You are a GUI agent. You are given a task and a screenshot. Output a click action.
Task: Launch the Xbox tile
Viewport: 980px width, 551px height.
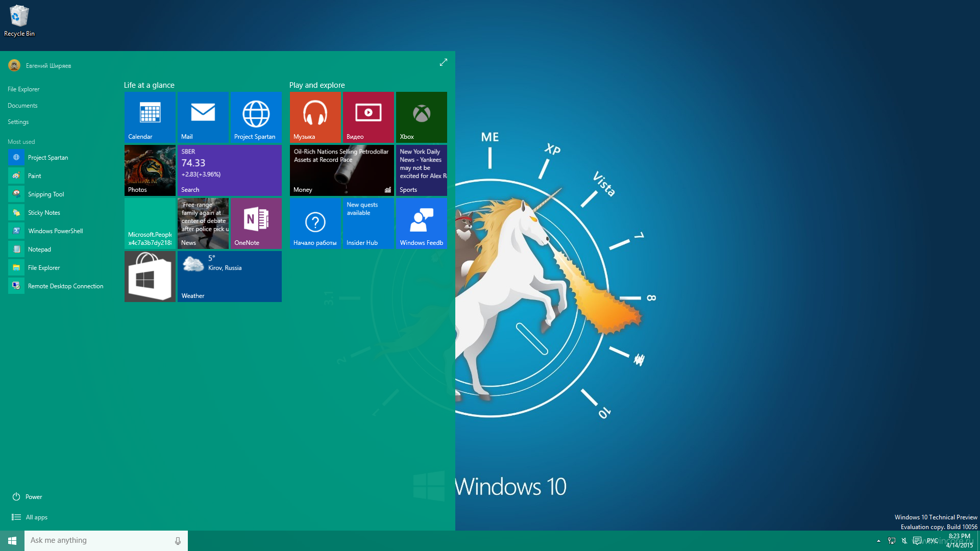click(421, 117)
